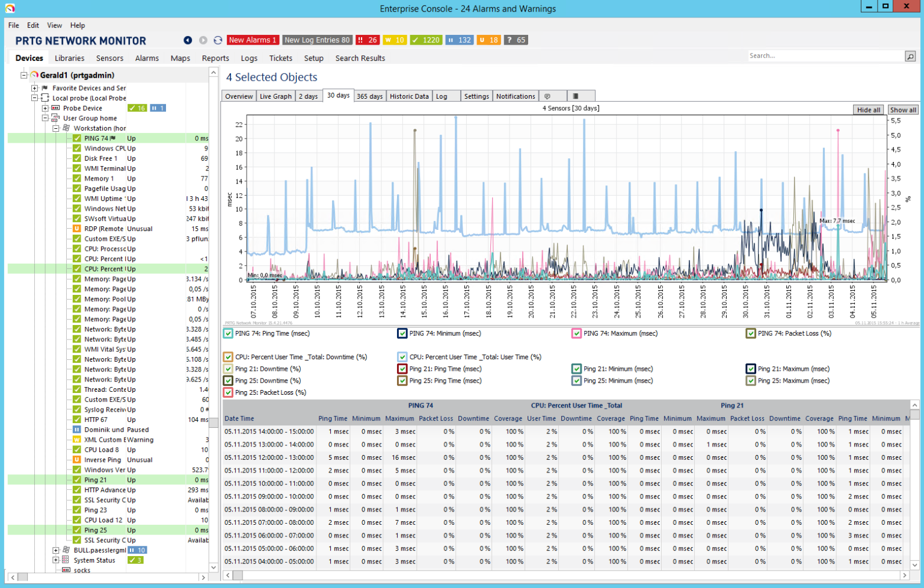Open the View menu
The image size is (924, 588).
point(54,25)
